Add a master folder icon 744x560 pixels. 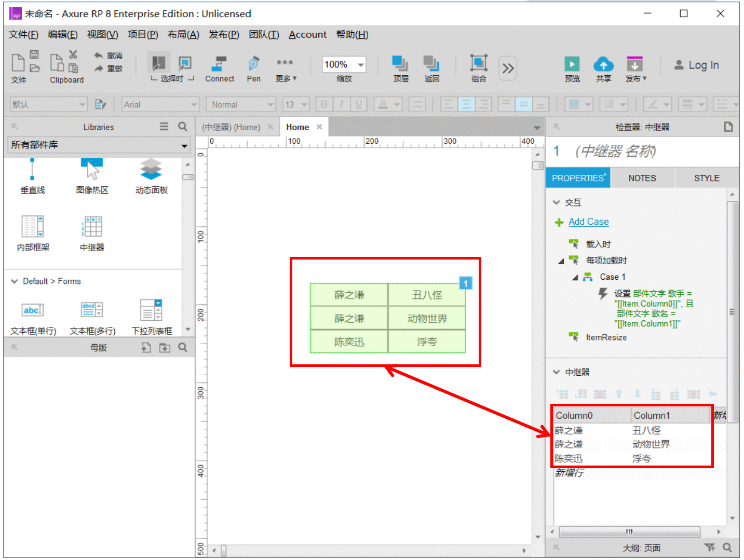[165, 348]
